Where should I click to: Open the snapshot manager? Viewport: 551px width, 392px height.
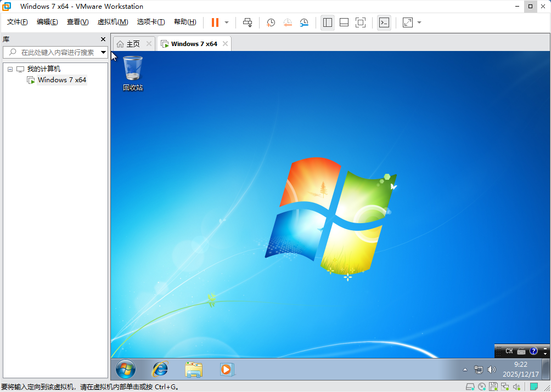pos(304,22)
